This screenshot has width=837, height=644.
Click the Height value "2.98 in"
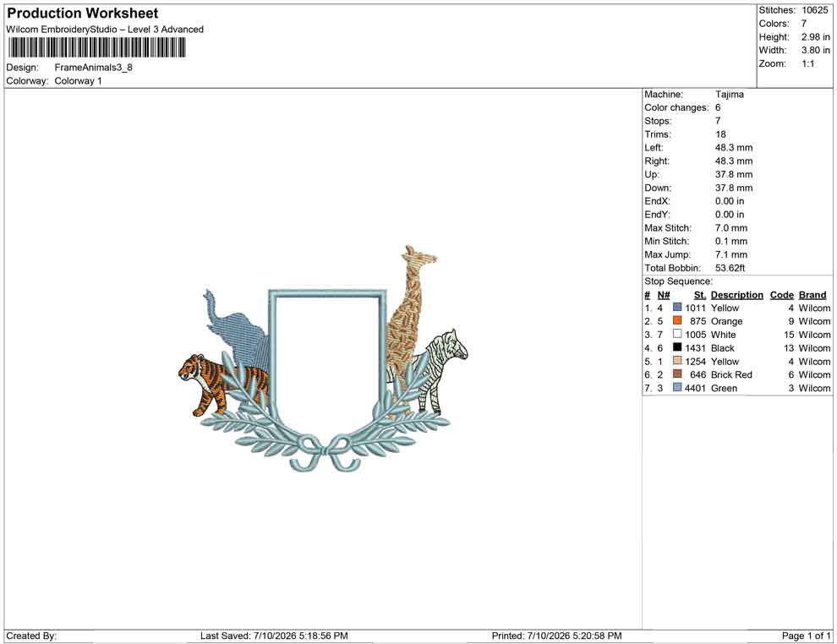point(815,37)
